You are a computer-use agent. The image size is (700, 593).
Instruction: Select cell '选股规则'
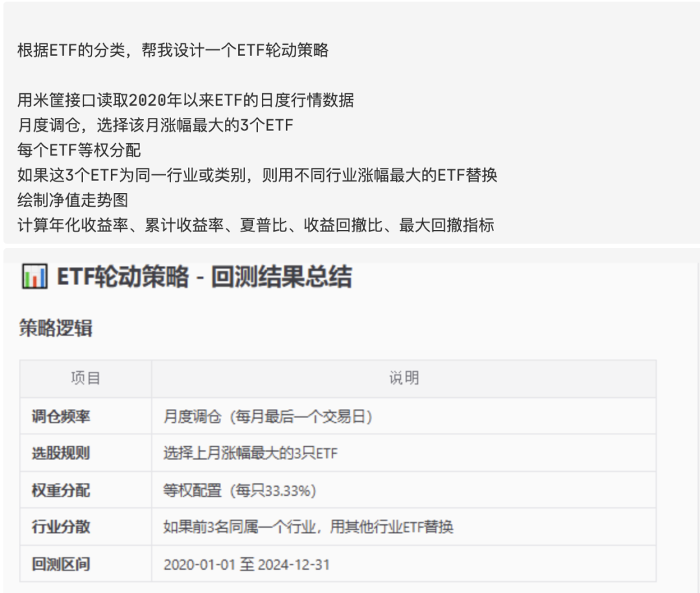pyautogui.click(x=86, y=453)
